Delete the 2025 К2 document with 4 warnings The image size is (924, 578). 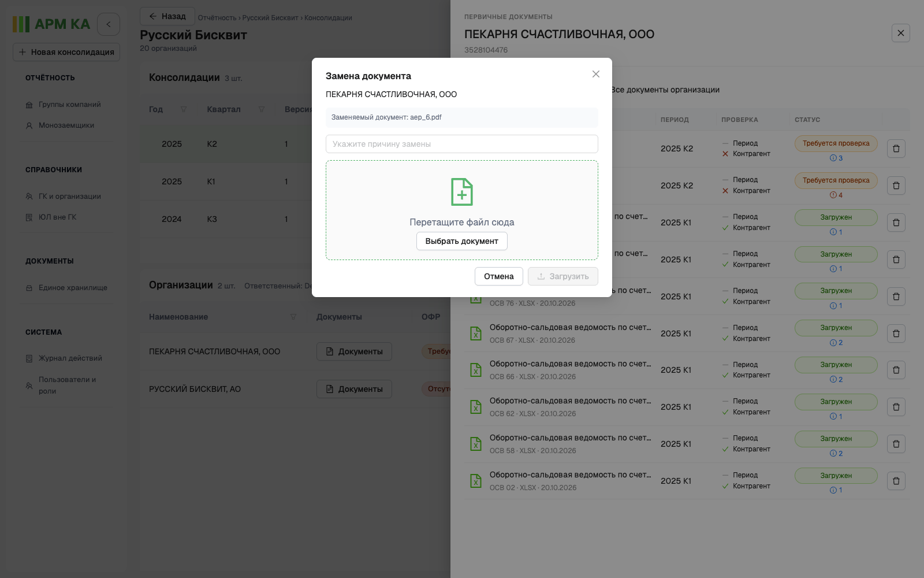point(896,186)
